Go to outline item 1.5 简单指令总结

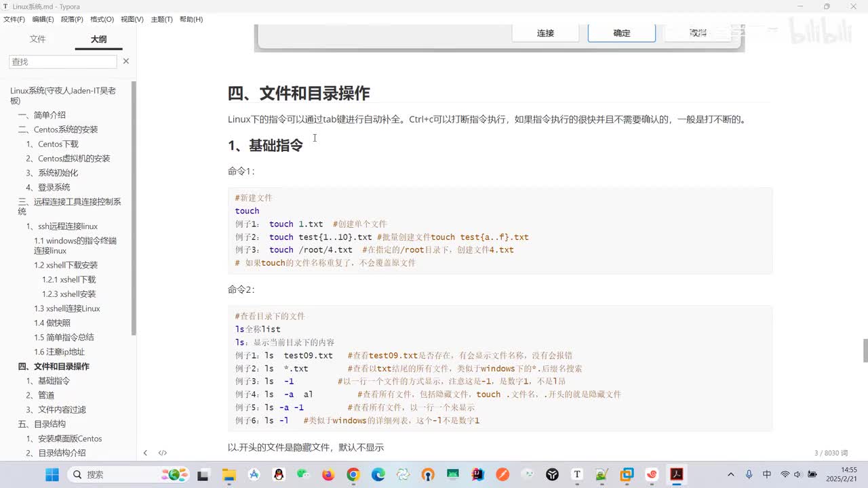pyautogui.click(x=64, y=338)
